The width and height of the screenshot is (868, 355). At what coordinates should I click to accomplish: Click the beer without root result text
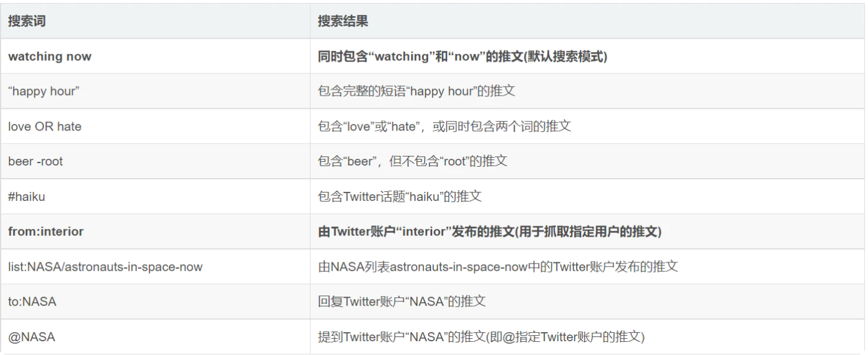(412, 161)
